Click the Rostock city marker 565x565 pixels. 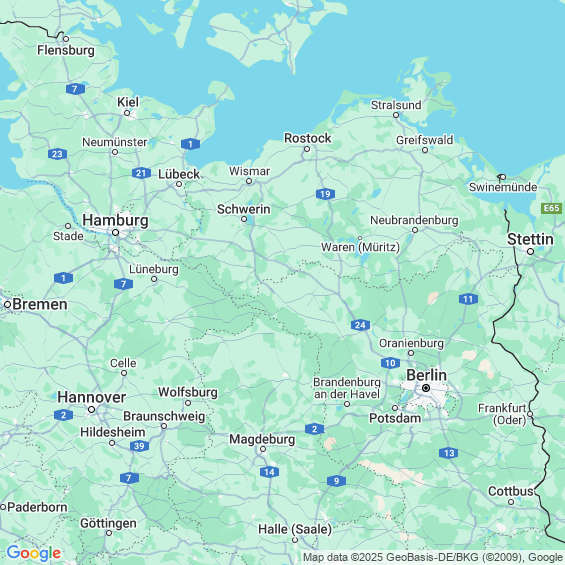tap(307, 149)
